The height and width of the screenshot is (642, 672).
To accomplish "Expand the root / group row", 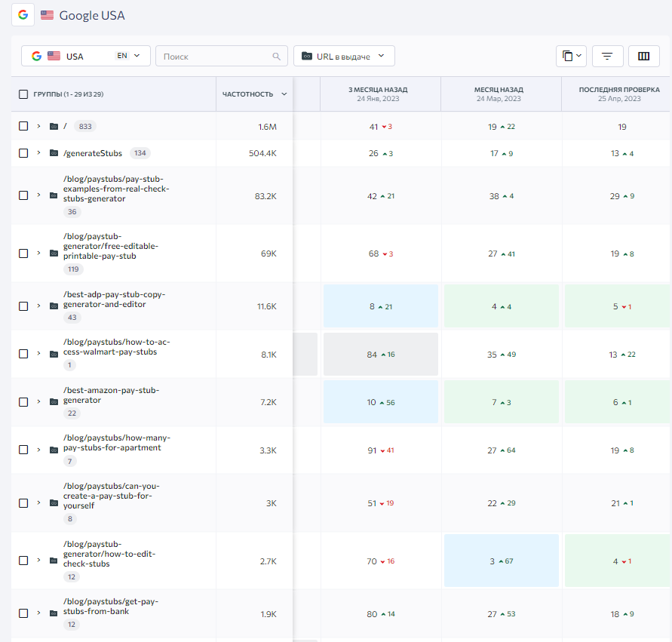I will pos(38,126).
